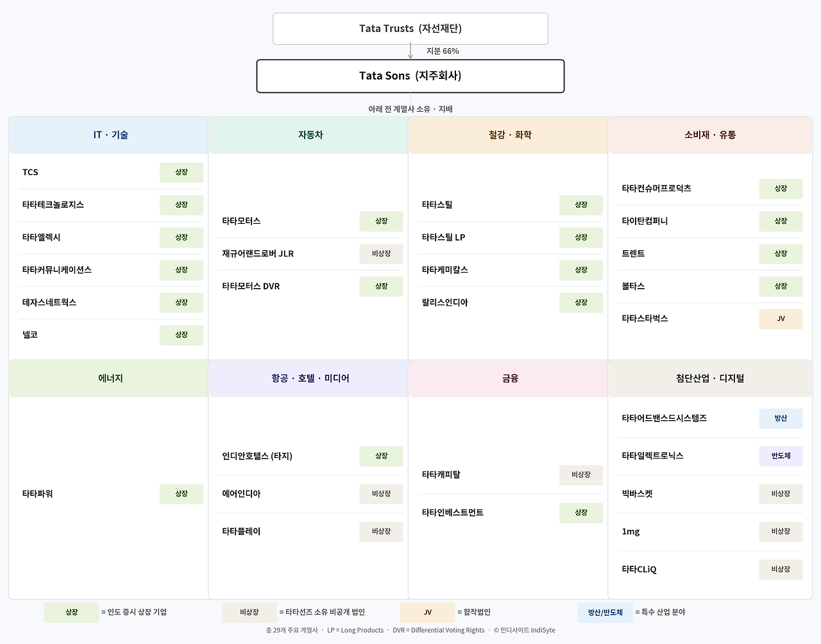Click the '타타캐피탈' company name

(x=441, y=475)
